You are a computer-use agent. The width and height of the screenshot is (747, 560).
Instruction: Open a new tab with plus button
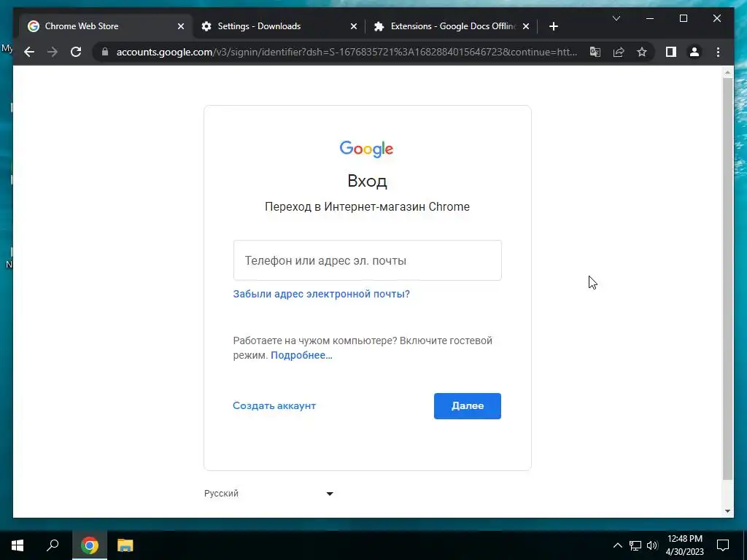pyautogui.click(x=553, y=27)
